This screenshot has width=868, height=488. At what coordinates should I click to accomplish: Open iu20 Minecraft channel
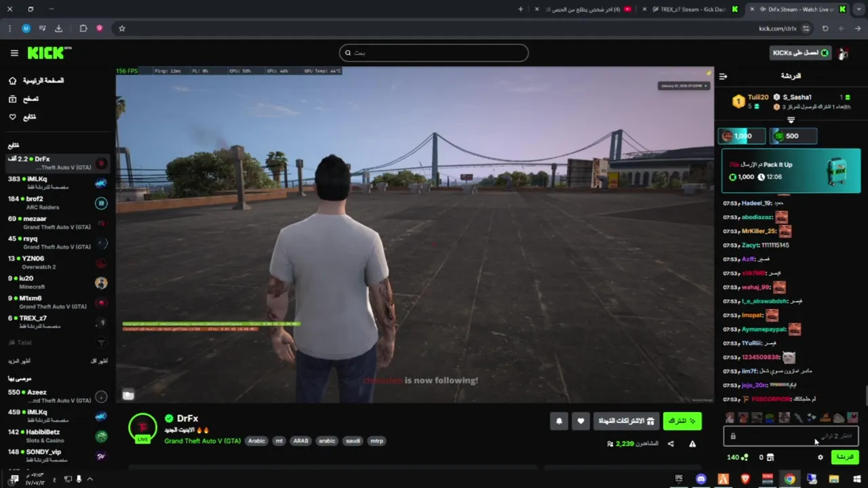click(57, 282)
